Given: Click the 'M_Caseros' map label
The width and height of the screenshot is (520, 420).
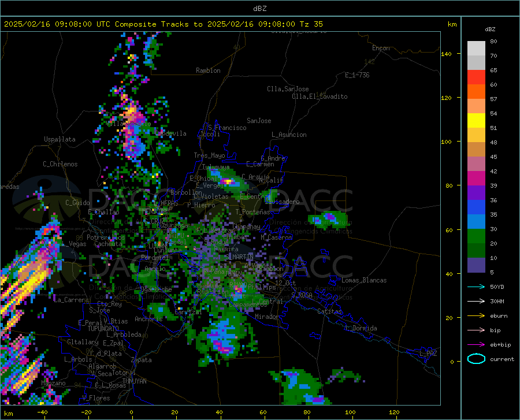Looking at the screenshot, I should pos(276,237).
